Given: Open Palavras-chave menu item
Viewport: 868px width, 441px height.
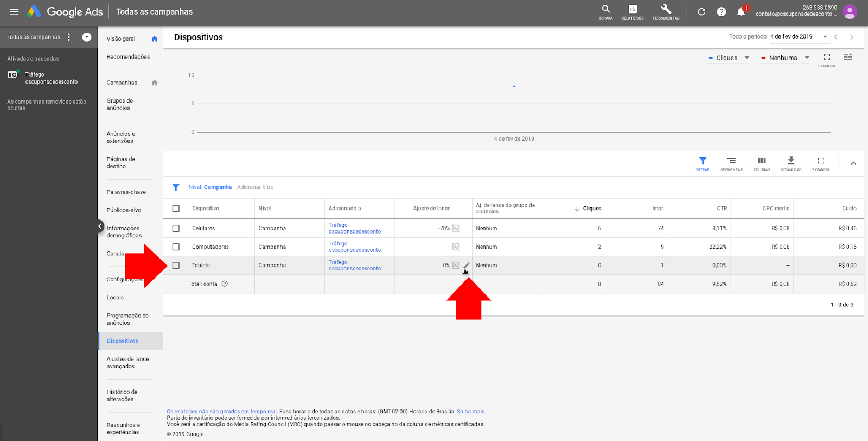Looking at the screenshot, I should pyautogui.click(x=126, y=192).
